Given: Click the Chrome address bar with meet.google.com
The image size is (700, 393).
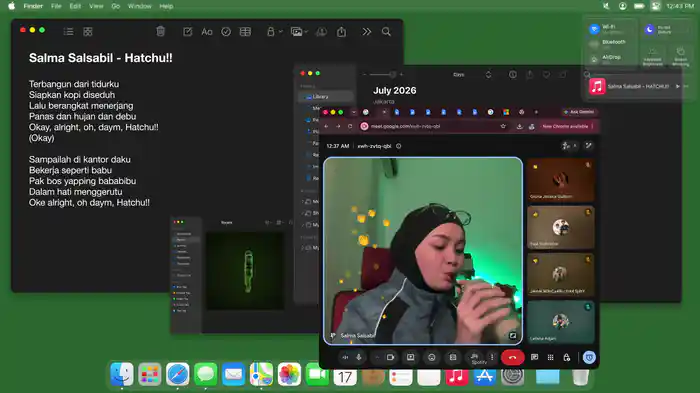Looking at the screenshot, I should [431, 126].
